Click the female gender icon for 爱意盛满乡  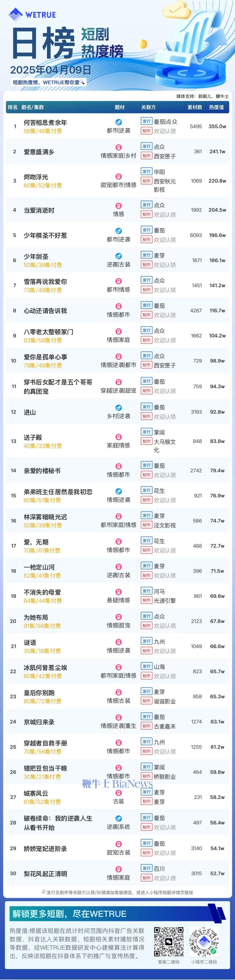pyautogui.click(x=118, y=148)
